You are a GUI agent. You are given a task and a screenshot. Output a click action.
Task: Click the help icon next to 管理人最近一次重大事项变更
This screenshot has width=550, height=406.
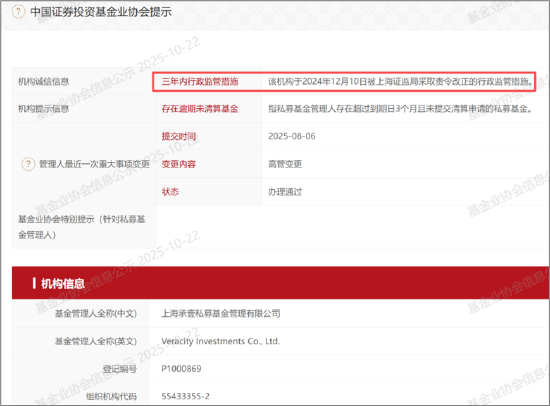[x=28, y=164]
